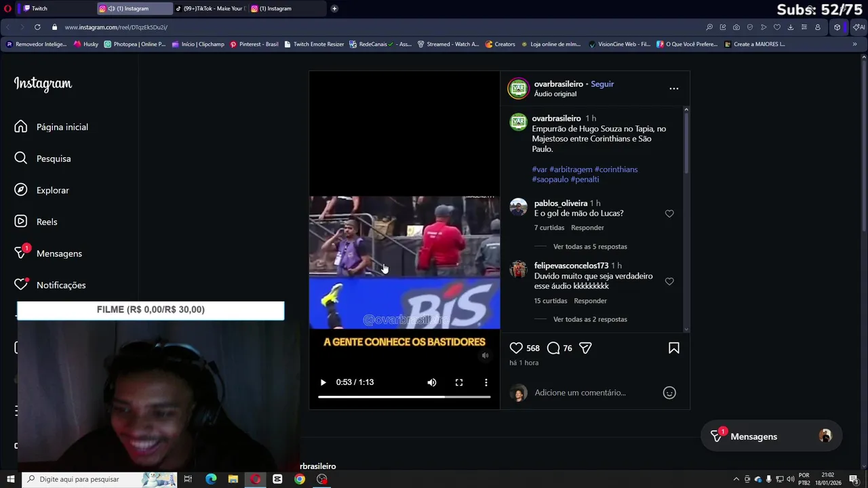
Task: Open File Explorer from taskbar
Action: pos(233,479)
